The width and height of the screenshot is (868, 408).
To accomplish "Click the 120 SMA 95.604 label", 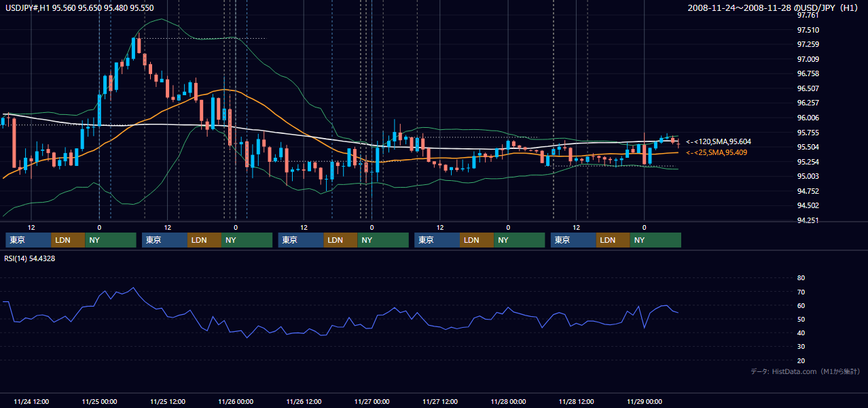I will (x=718, y=141).
